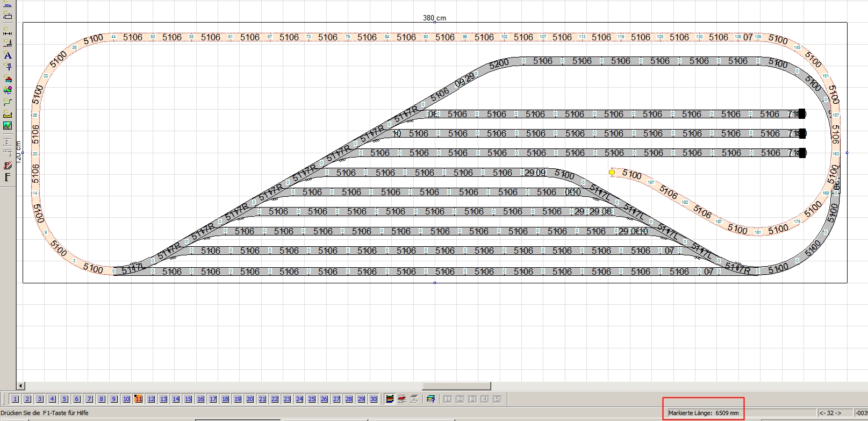Switch to layer 10
Viewport: 868px width, 421px height.
tap(126, 399)
